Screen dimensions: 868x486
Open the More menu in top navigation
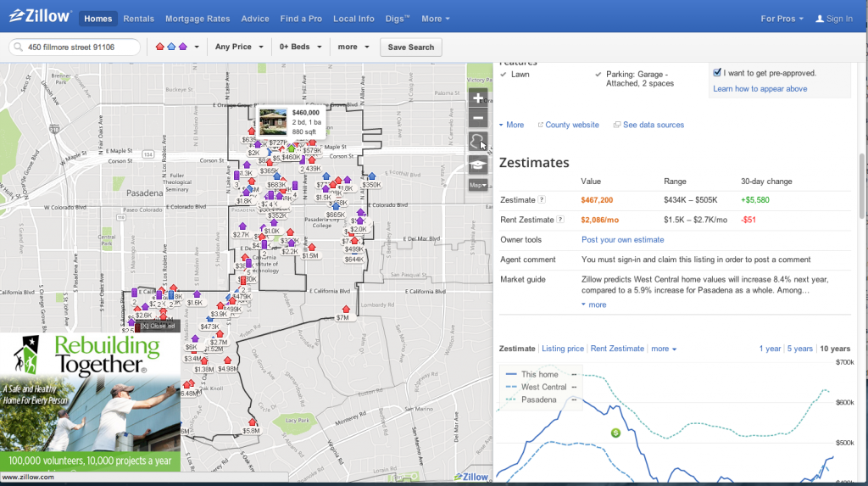[x=435, y=19]
